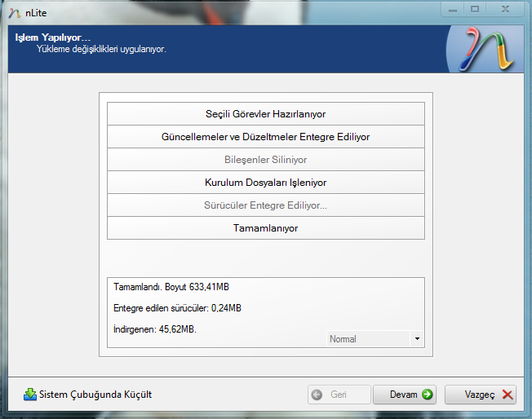
Task: Select 'Seçili Görevler Hazırlanıyor' row
Action: click(266, 114)
